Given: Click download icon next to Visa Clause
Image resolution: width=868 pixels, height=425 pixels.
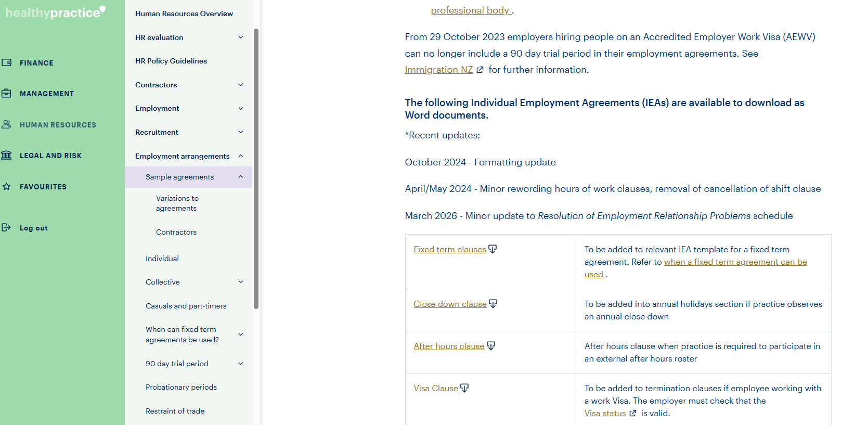Looking at the screenshot, I should tap(464, 388).
